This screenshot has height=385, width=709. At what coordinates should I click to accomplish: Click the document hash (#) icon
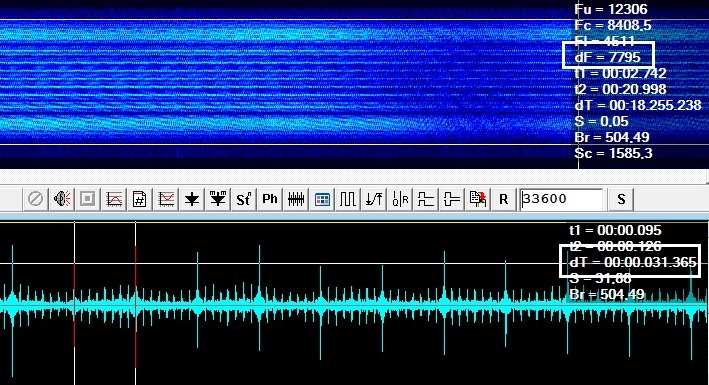(x=140, y=199)
